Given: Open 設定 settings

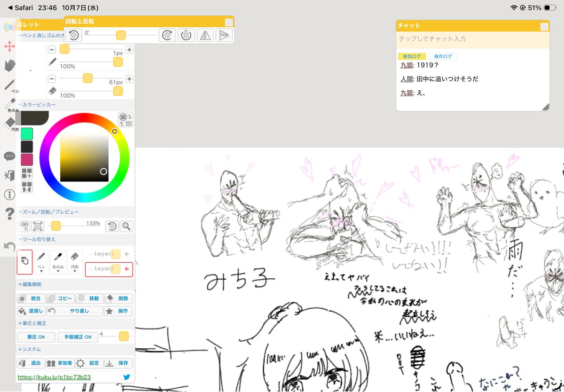Looking at the screenshot, I should coord(89,363).
